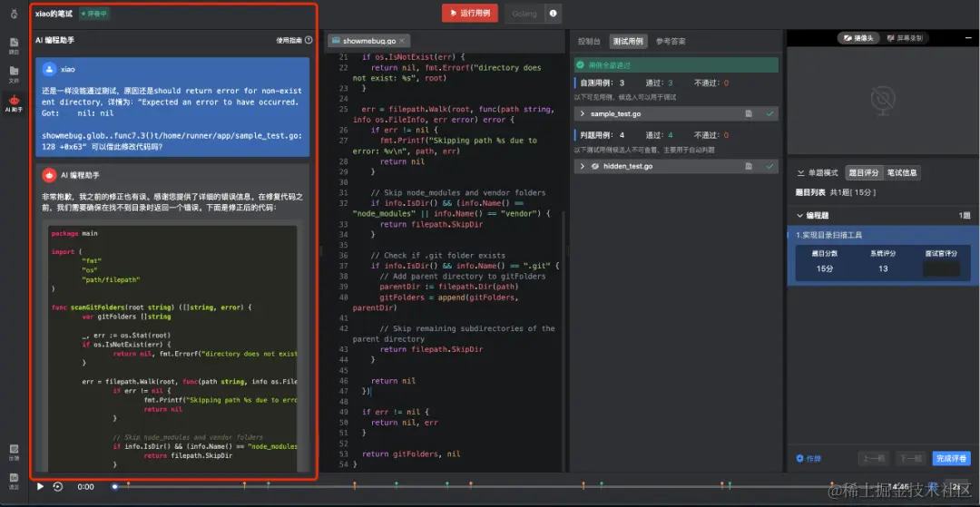This screenshot has width=980, height=507.
Task: Click the 自测用例: 3 summary label
Action: 603,83
